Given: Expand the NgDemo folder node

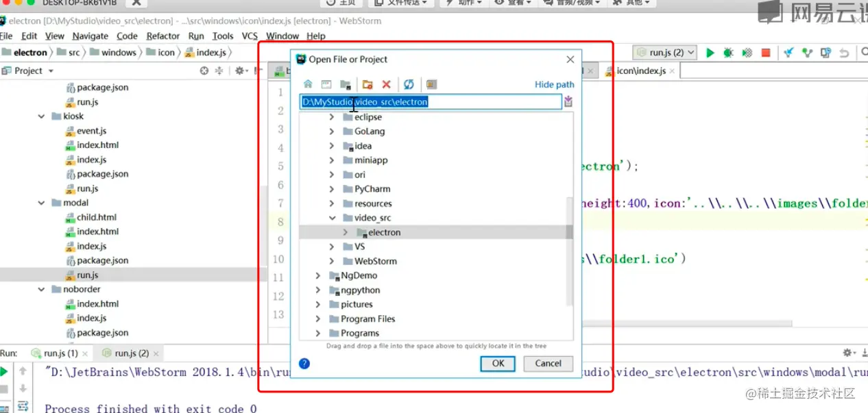Looking at the screenshot, I should pos(318,275).
